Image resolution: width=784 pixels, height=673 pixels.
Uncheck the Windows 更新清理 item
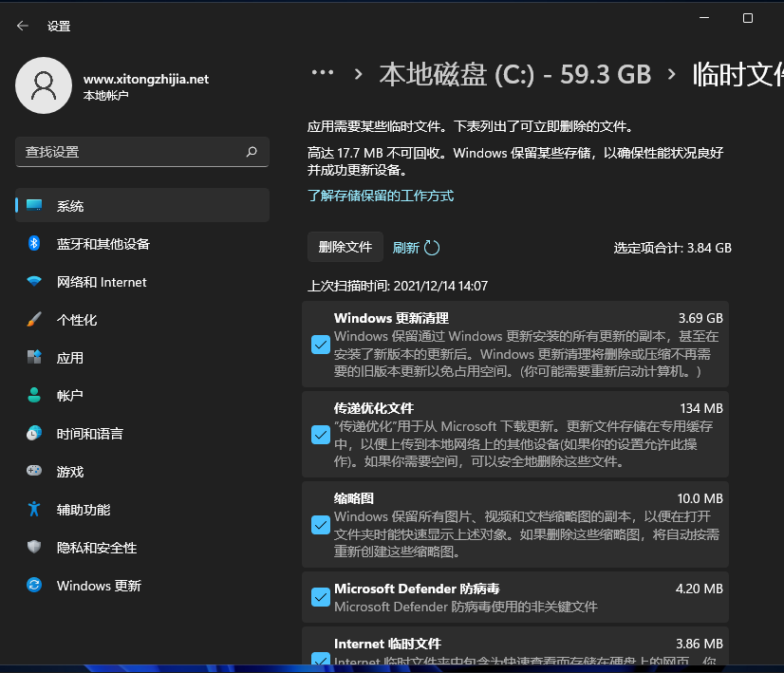(x=320, y=345)
